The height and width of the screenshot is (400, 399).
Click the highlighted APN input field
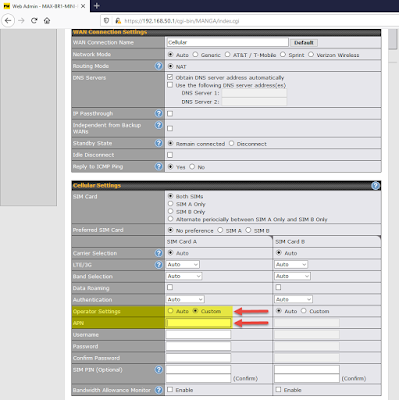(198, 323)
